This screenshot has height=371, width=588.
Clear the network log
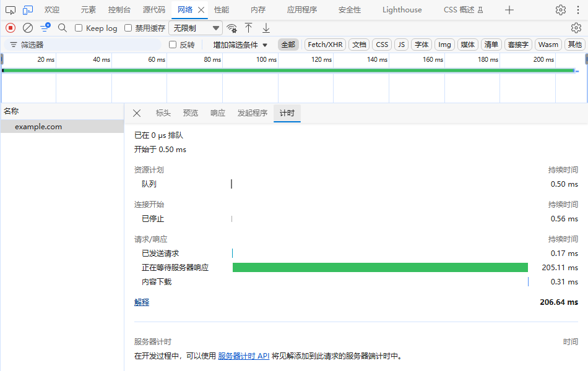point(28,28)
